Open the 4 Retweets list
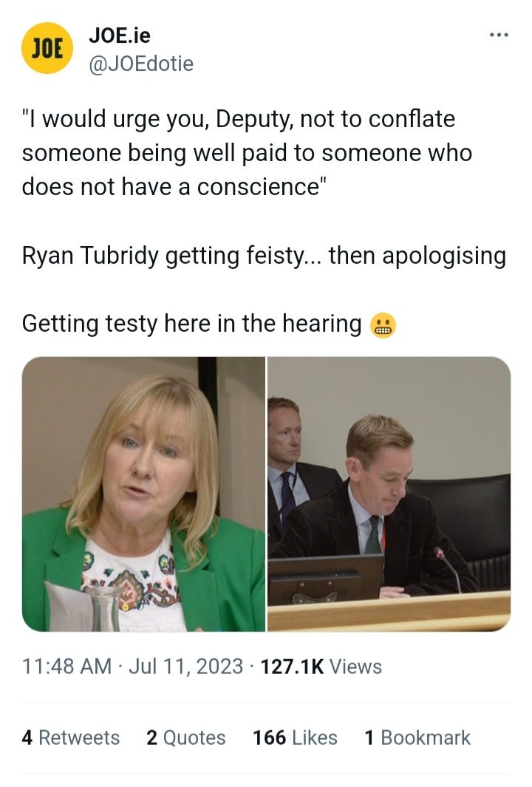 point(71,737)
